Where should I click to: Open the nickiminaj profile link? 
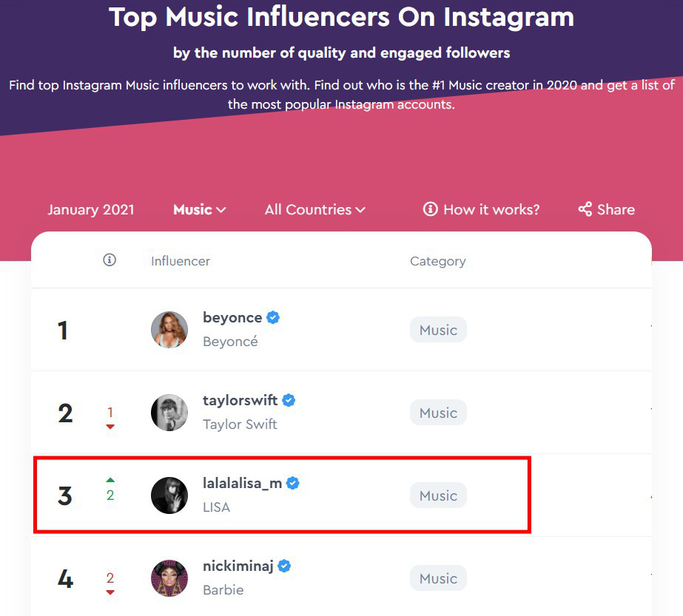coord(238,566)
